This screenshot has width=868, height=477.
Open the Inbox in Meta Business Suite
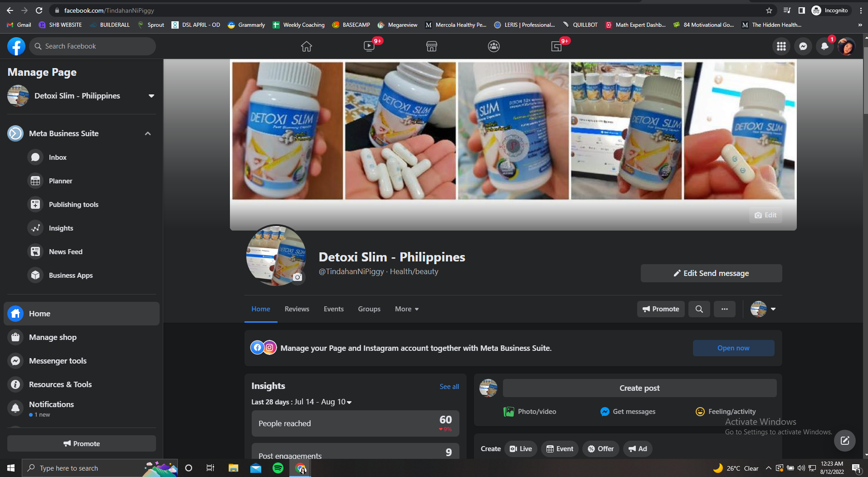click(x=58, y=157)
